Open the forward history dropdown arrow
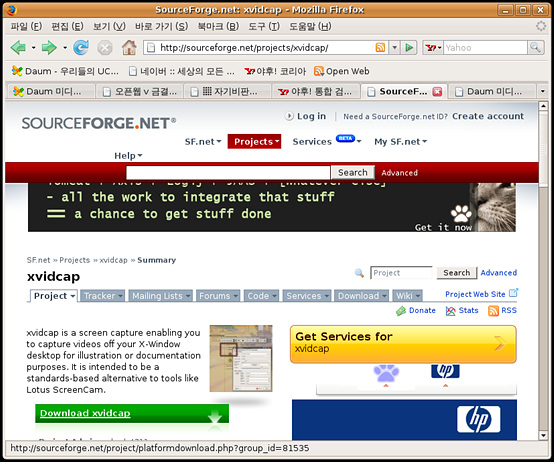The width and height of the screenshot is (554, 462). [65, 47]
